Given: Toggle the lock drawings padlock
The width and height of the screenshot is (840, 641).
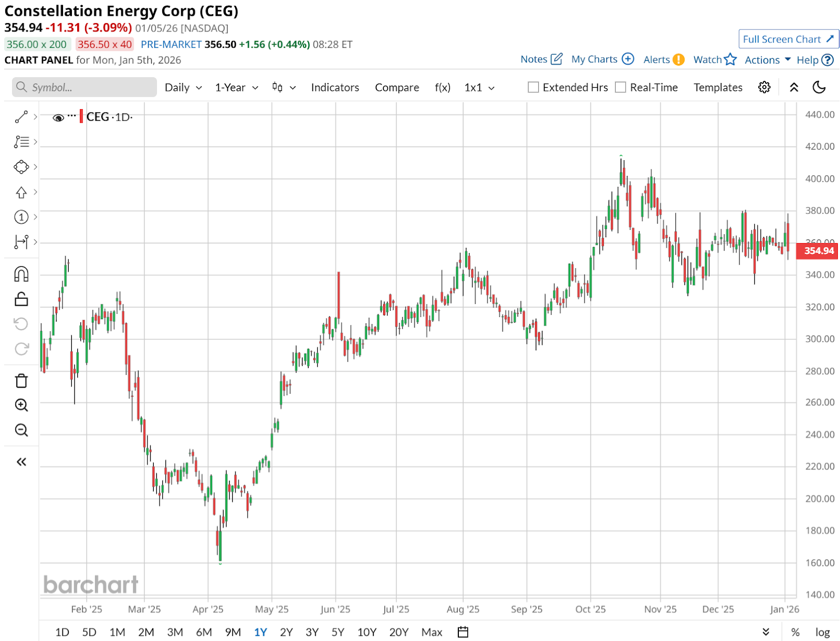Looking at the screenshot, I should click(21, 299).
